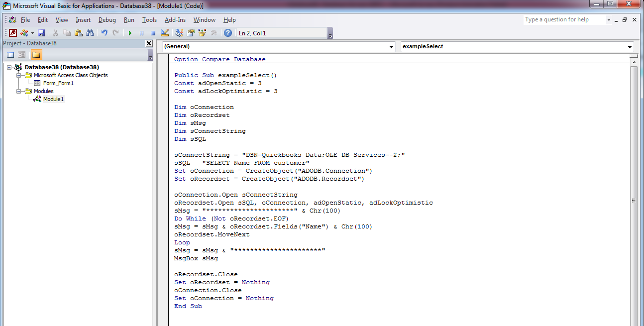This screenshot has width=644, height=326.
Task: Collapse the Modules folder node
Action: pos(18,91)
